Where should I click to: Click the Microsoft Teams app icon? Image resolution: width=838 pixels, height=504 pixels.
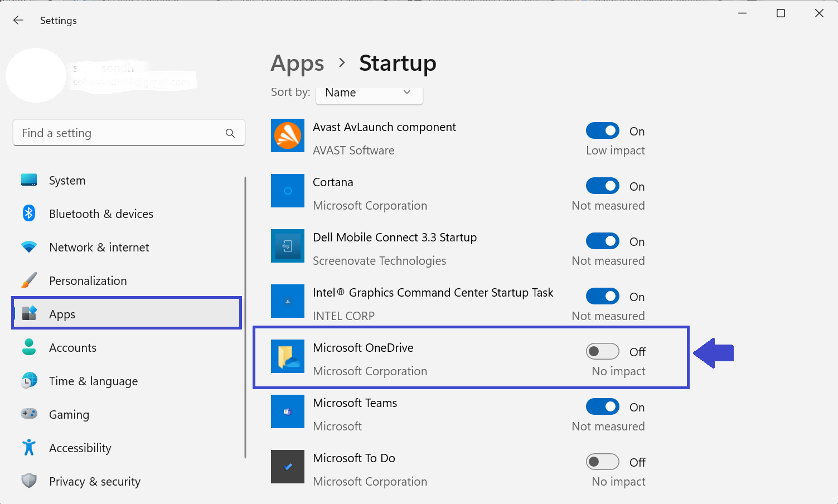pos(288,411)
